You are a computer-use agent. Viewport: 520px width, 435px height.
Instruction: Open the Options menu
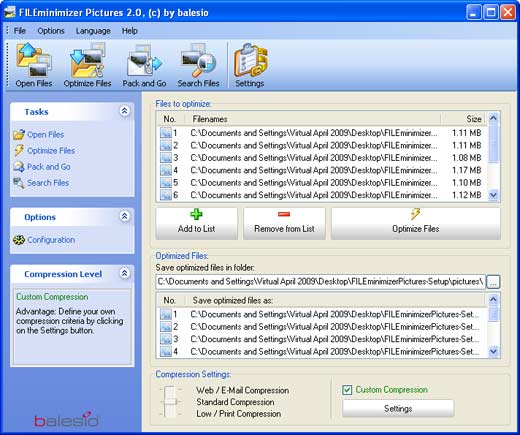coord(51,31)
